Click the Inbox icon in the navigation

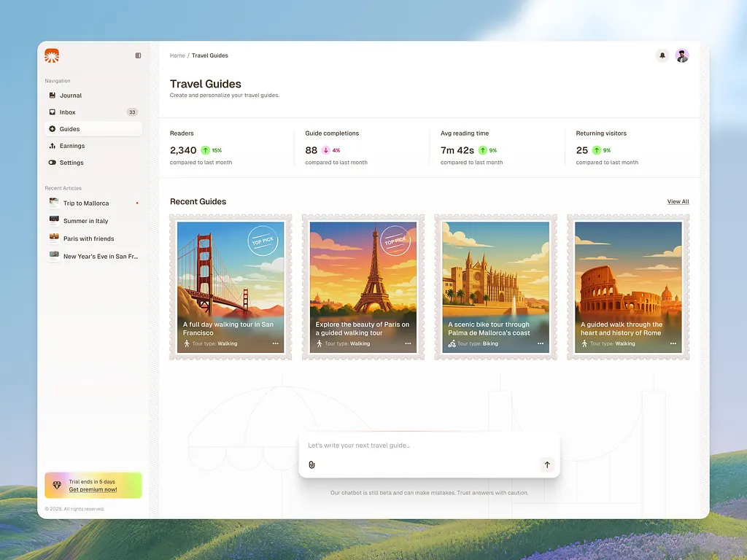(x=53, y=112)
